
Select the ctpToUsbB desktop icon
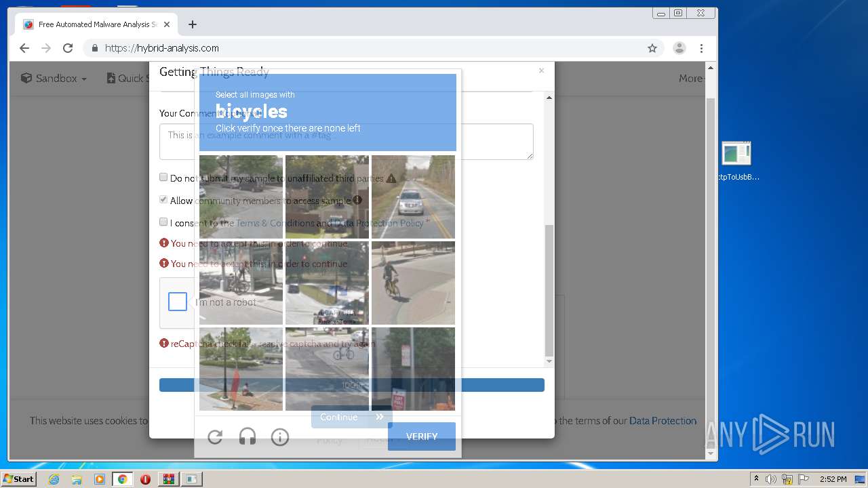(x=736, y=161)
